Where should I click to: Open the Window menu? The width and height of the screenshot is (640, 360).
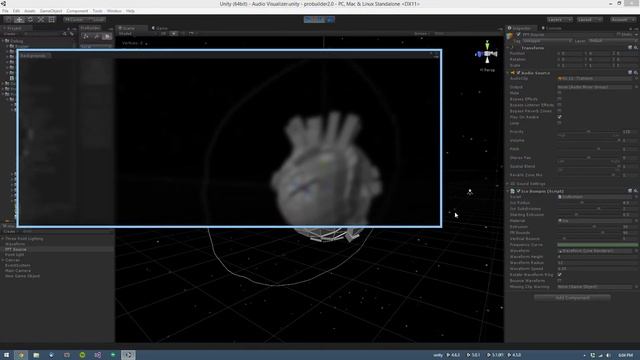pos(114,11)
